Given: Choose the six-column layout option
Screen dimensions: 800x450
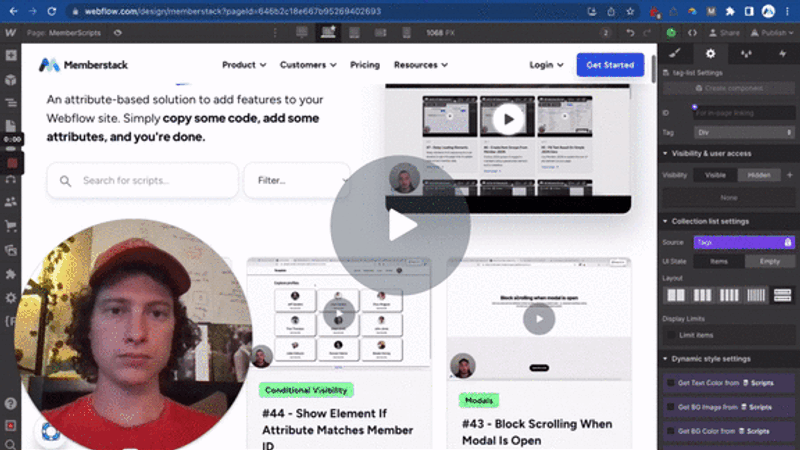Looking at the screenshot, I should click(756, 295).
